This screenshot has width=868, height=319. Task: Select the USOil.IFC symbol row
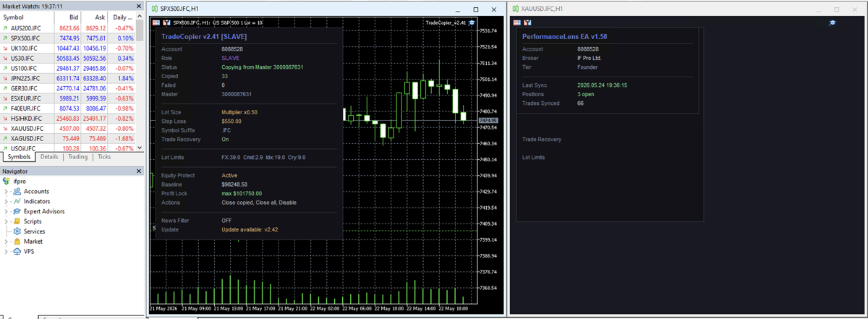coord(68,148)
